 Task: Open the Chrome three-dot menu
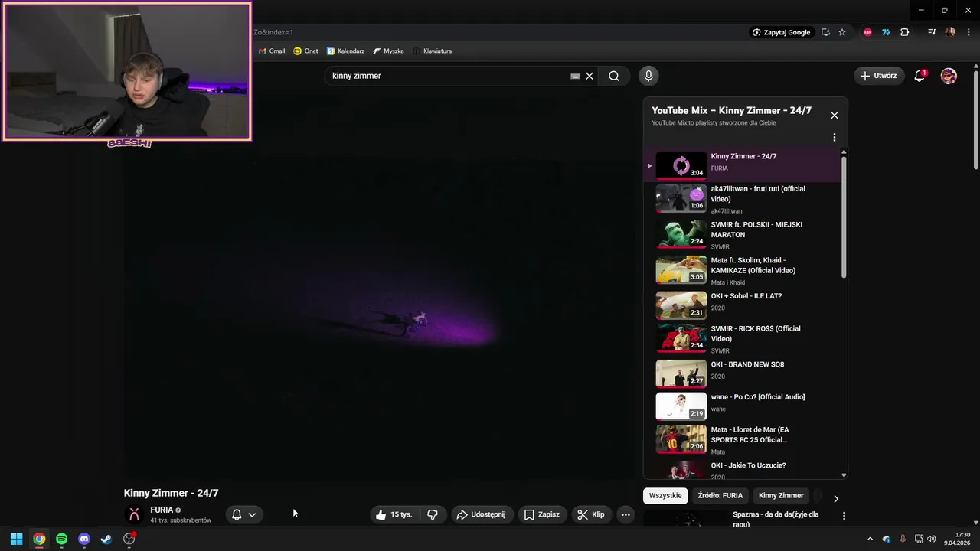(x=969, y=32)
